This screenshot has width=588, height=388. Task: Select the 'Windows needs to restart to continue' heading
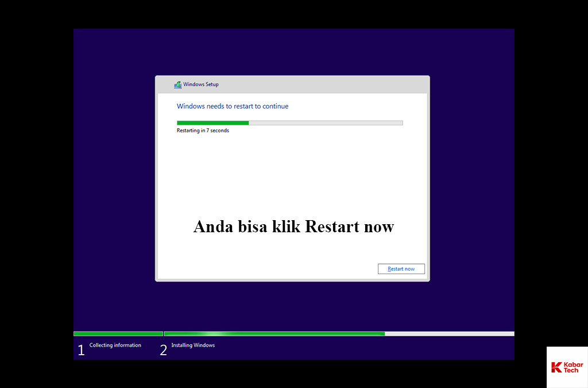[233, 106]
